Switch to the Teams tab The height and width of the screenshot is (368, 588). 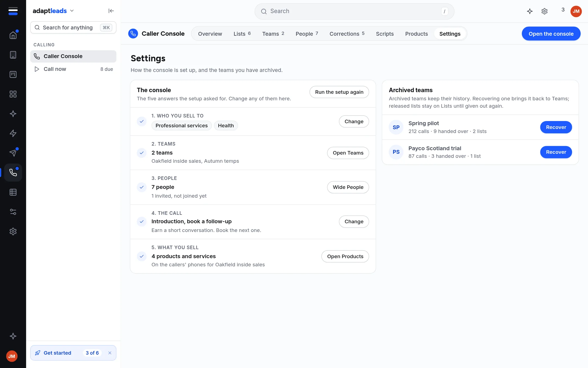coord(273,34)
